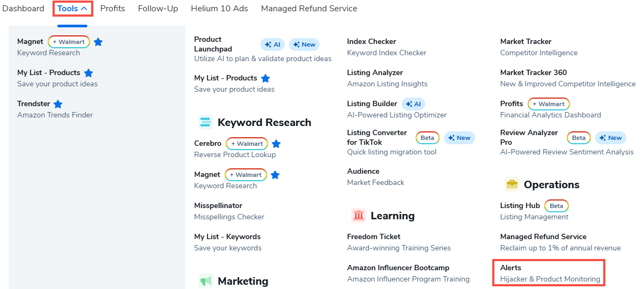
Task: Toggle favorite star beside Cerebro
Action: point(276,144)
